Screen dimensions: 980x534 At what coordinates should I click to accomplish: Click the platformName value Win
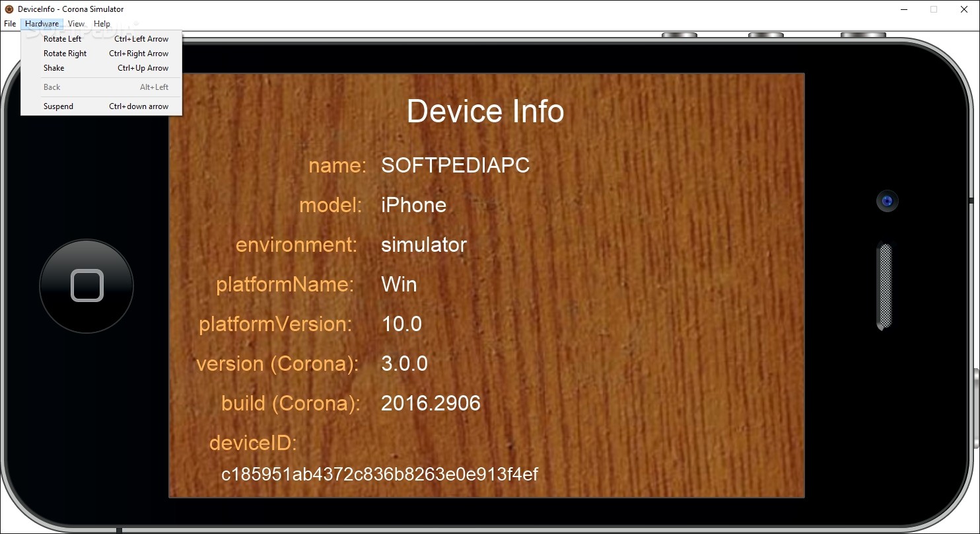tap(399, 284)
